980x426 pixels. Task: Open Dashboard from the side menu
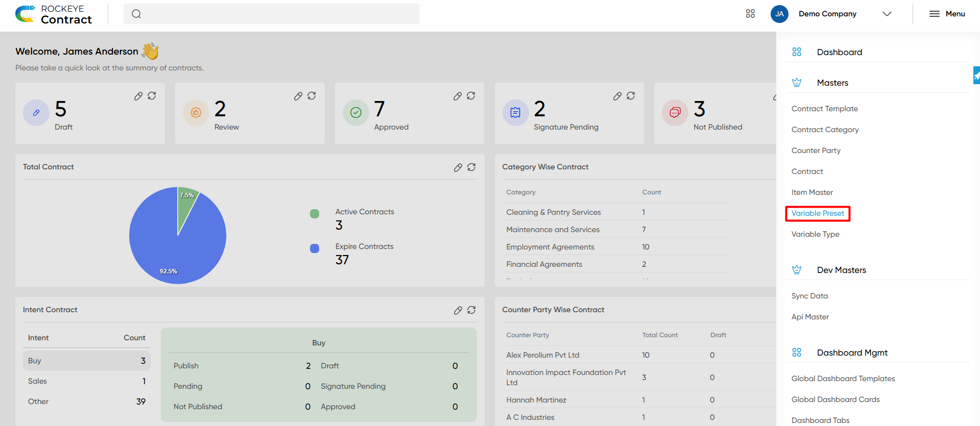click(840, 52)
